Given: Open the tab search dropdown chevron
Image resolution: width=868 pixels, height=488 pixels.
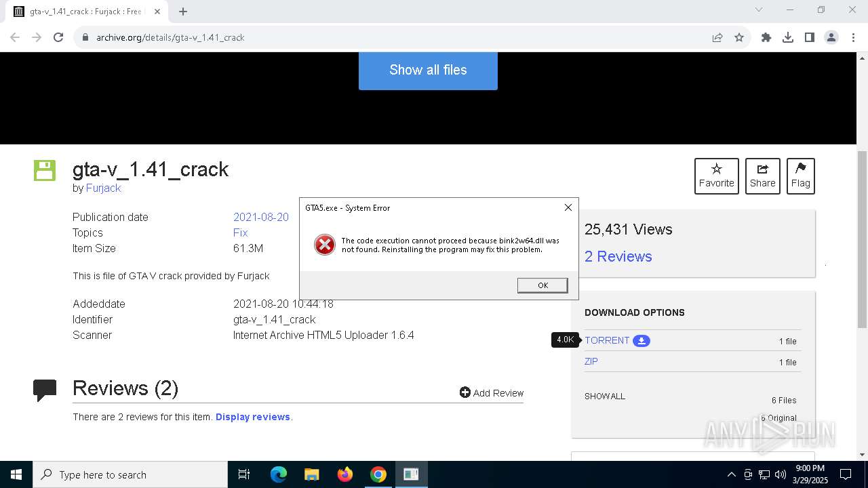Looking at the screenshot, I should point(759,10).
